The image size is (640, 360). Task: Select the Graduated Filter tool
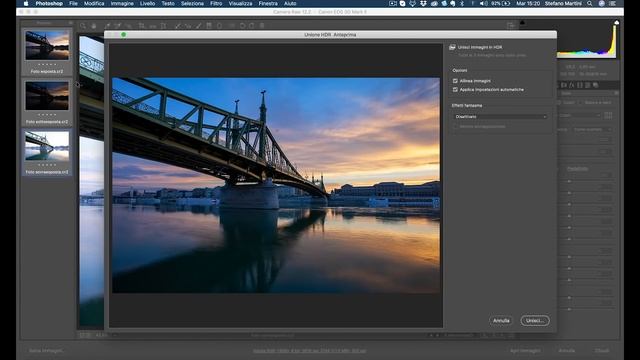209,26
